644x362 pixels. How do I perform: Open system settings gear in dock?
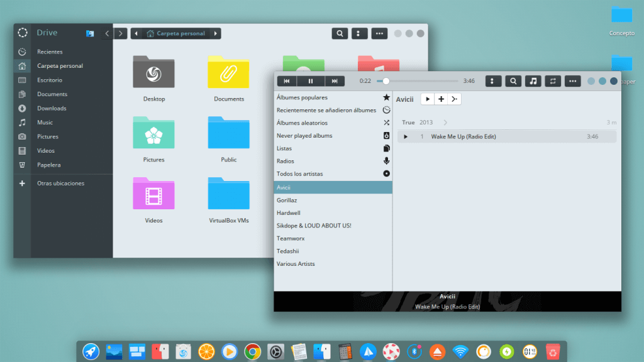pyautogui.click(x=275, y=352)
